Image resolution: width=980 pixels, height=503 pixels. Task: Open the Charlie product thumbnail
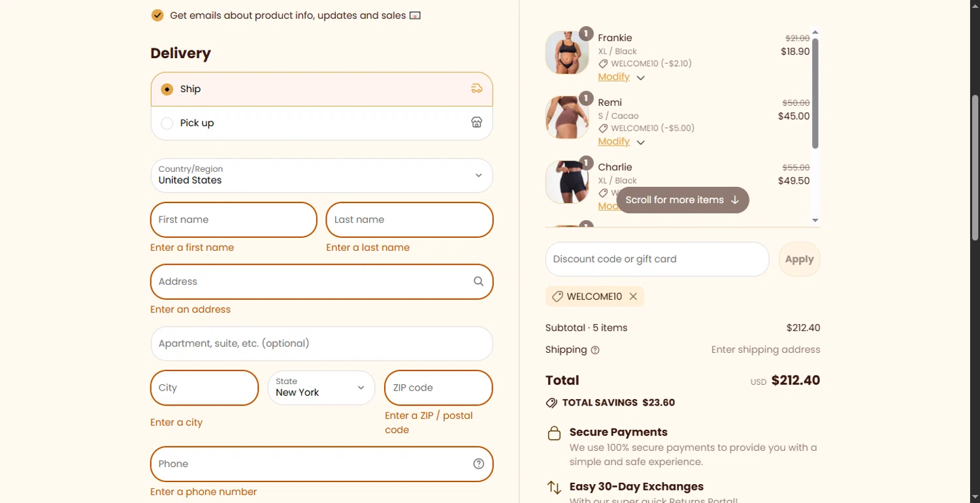(x=567, y=182)
